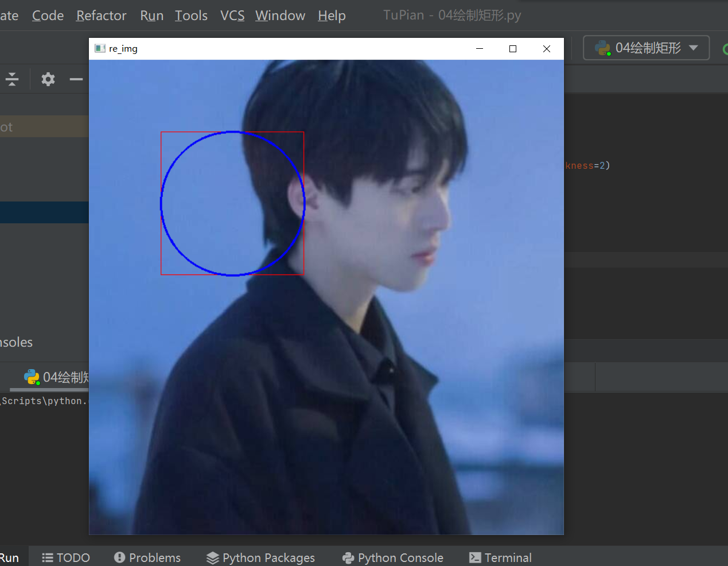Viewport: 728px width, 566px height.
Task: Click the TODO list icon
Action: [48, 557]
